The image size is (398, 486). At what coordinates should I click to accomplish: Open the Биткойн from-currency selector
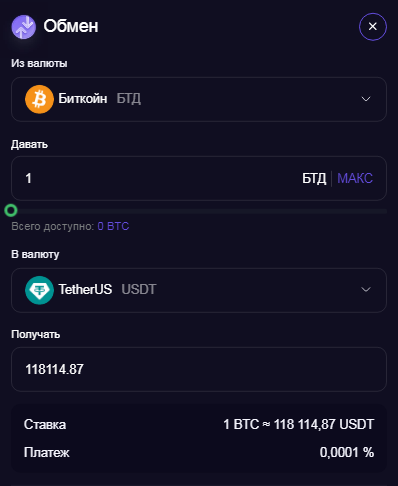click(x=199, y=99)
